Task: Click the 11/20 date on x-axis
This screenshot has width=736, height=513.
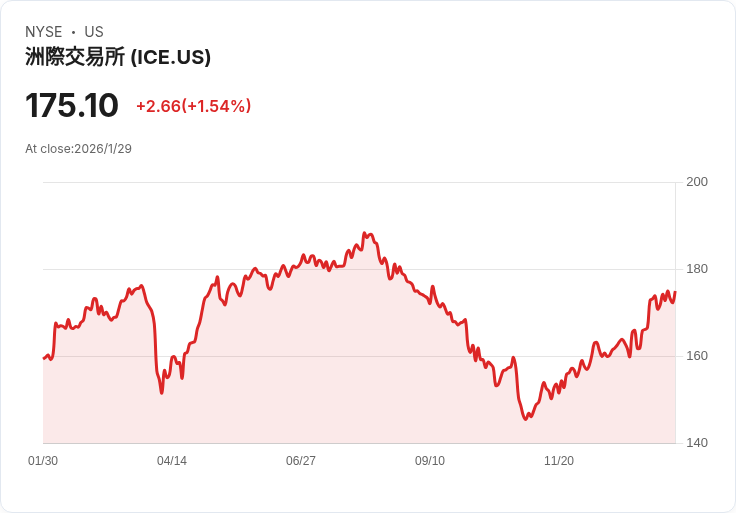Action: point(559,461)
